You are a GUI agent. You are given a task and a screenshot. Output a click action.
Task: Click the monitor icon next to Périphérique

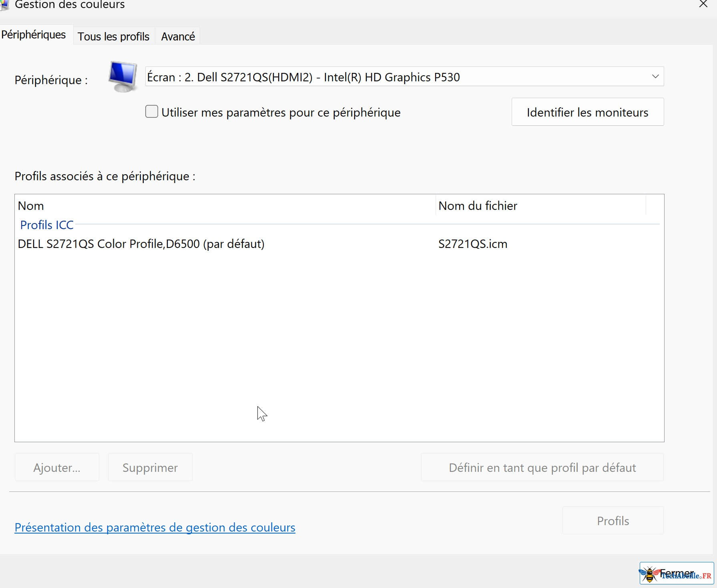pyautogui.click(x=123, y=77)
